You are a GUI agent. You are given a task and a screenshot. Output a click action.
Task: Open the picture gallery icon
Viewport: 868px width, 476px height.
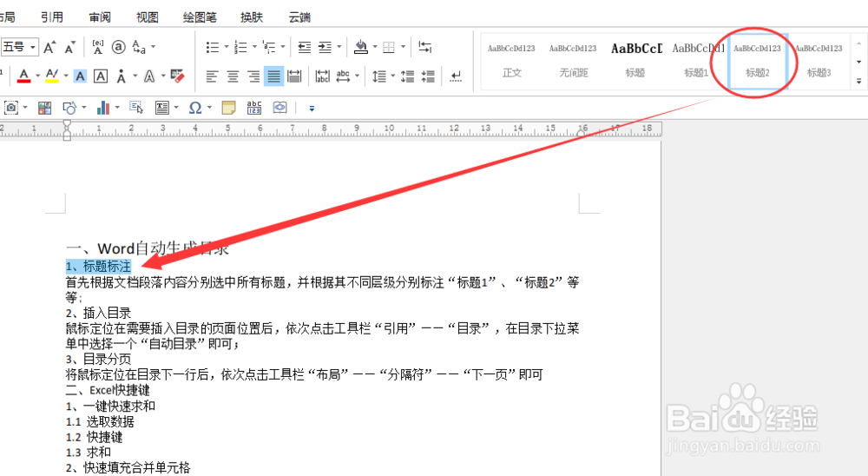click(45, 108)
